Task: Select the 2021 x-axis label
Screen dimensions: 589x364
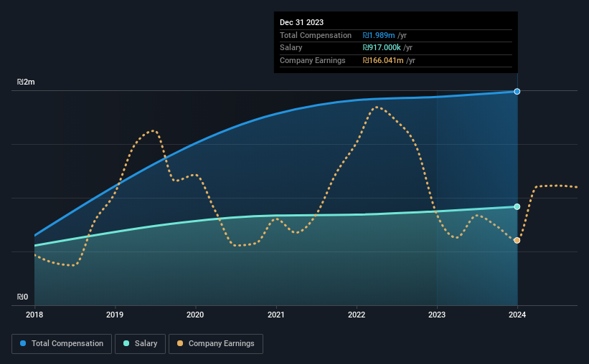Action: pos(276,315)
